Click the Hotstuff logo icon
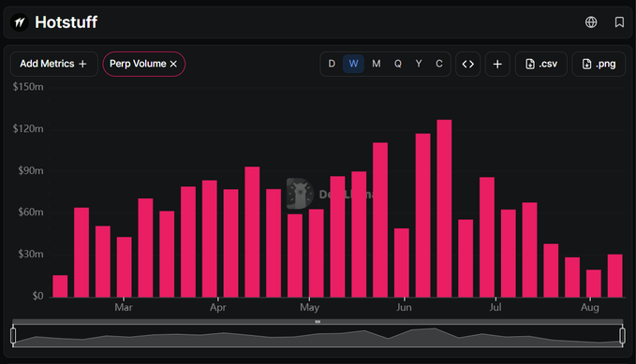 [20, 22]
